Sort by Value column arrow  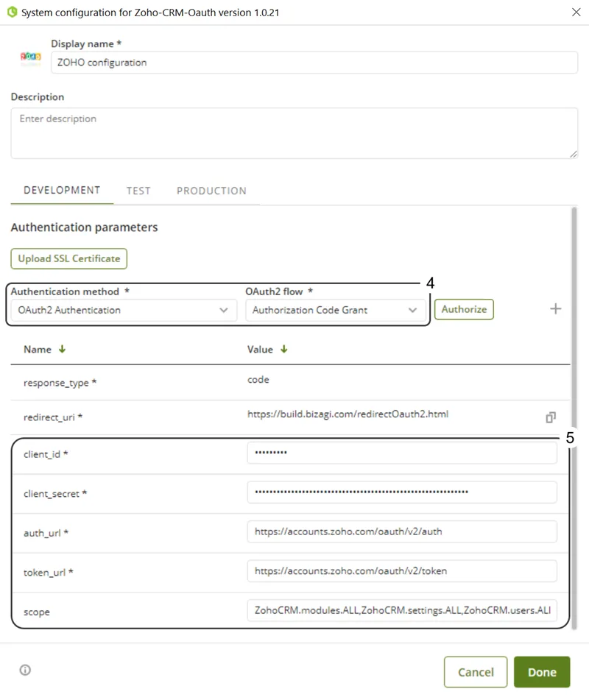(x=284, y=349)
